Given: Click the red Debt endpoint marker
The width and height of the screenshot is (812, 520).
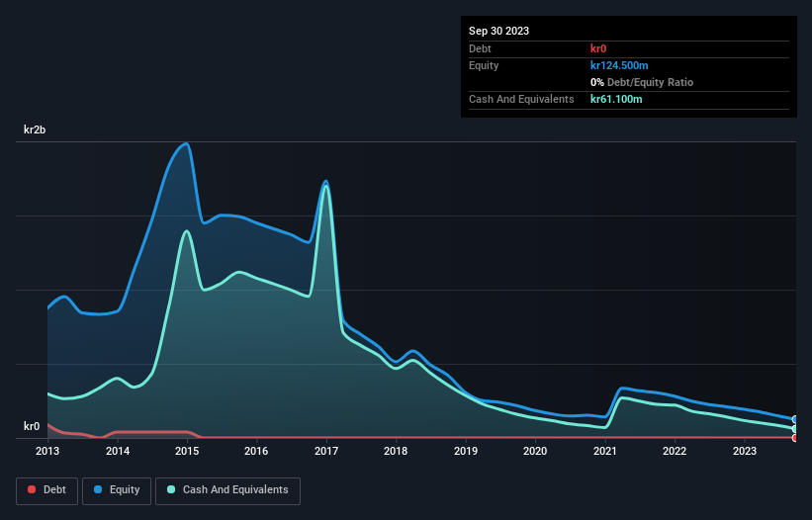Looking at the screenshot, I should point(795,438).
